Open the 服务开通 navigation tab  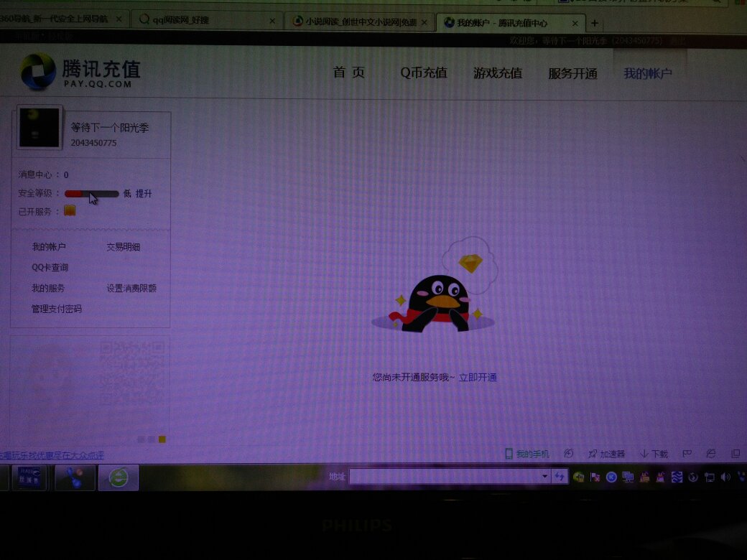pos(572,74)
